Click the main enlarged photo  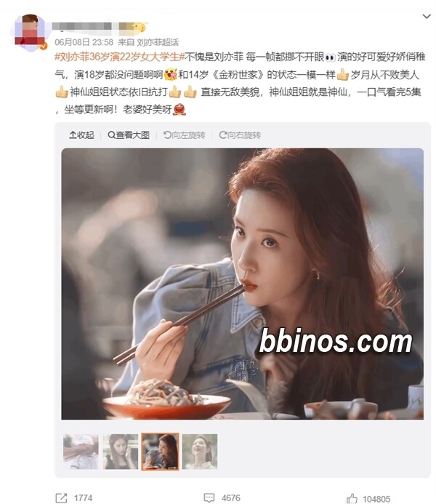[x=243, y=284]
